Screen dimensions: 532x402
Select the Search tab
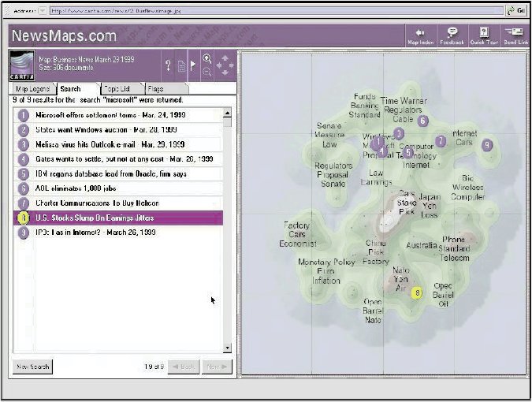pos(79,89)
